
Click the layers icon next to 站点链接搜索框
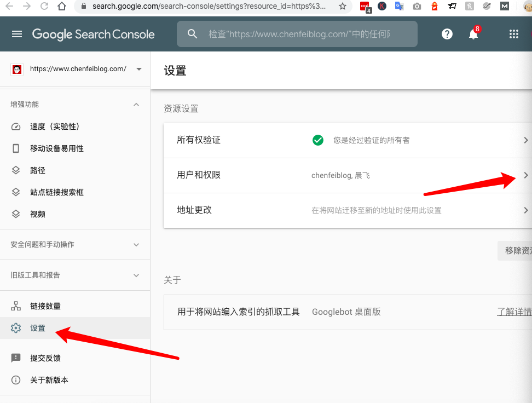click(x=16, y=192)
